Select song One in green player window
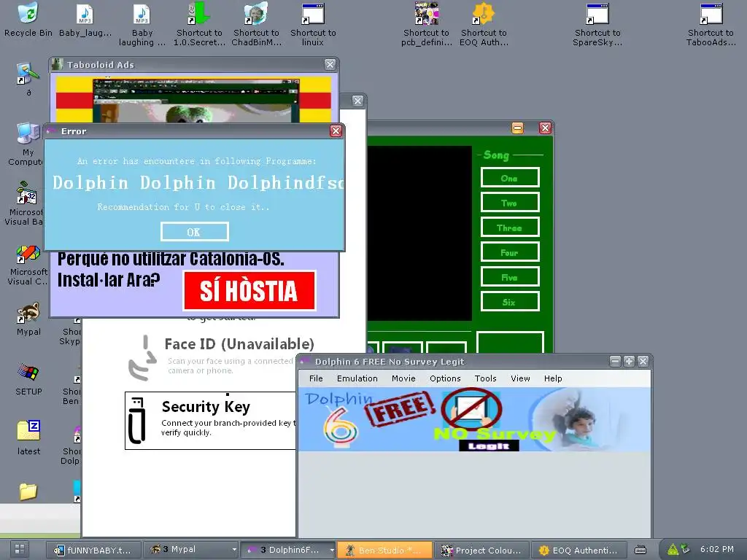Viewport: 747px width, 560px height. coord(510,178)
